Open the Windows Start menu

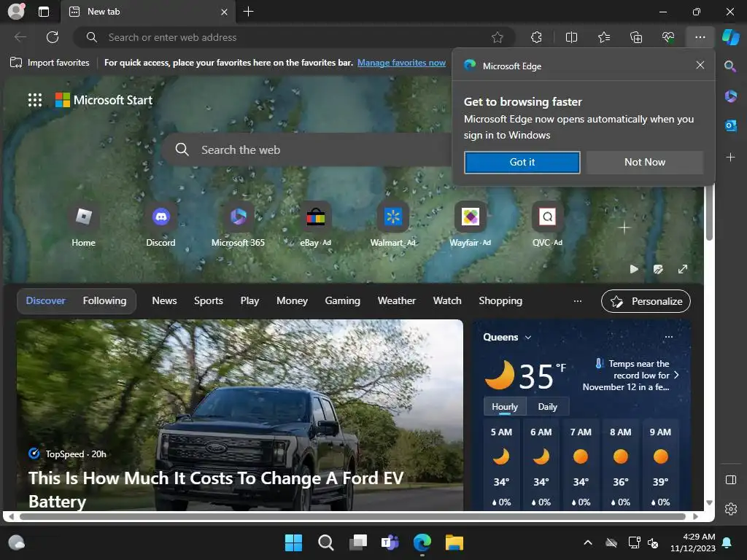293,542
